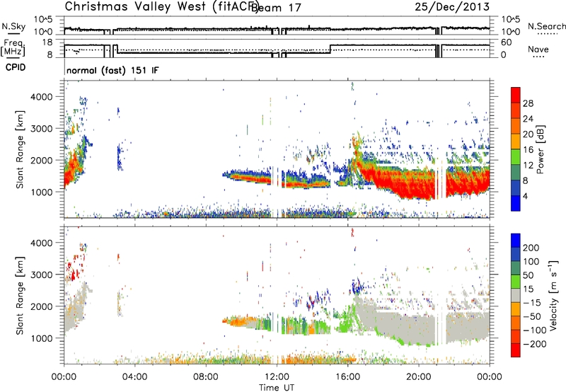Select the "1000" tick in the velocity panel

[x=42, y=338]
